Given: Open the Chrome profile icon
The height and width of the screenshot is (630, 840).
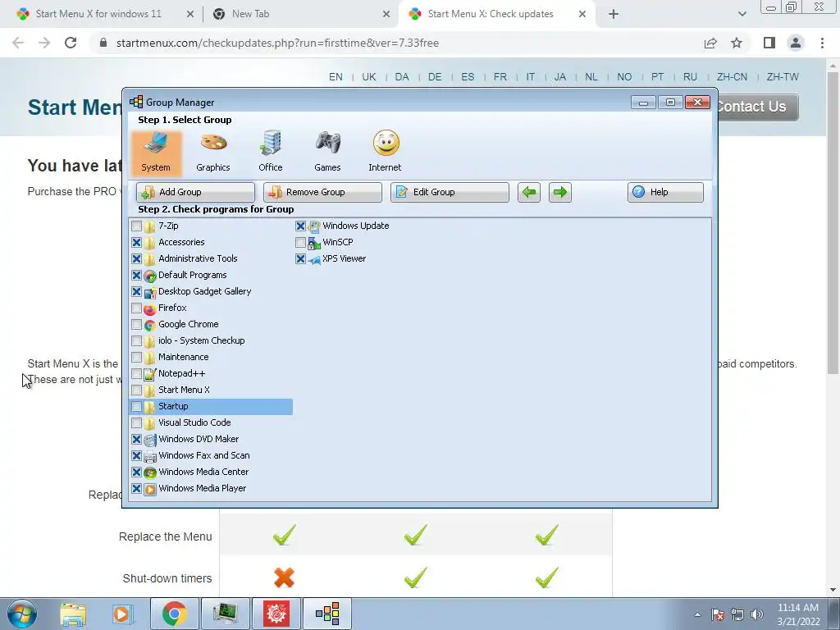Looking at the screenshot, I should [796, 43].
